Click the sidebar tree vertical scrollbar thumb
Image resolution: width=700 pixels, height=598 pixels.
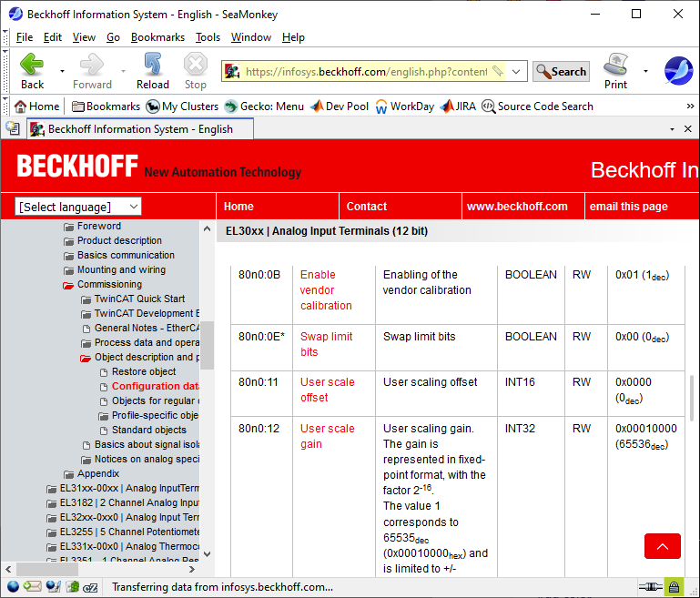pyautogui.click(x=208, y=344)
